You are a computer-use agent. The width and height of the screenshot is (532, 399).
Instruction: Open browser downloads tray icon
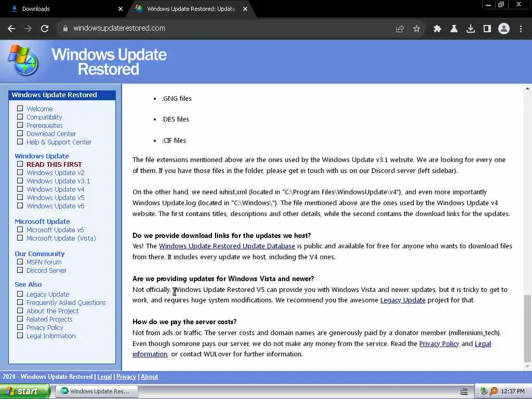point(471,29)
